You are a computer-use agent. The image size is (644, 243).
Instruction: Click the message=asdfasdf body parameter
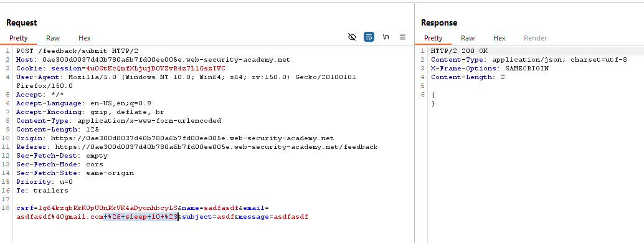(x=273, y=217)
